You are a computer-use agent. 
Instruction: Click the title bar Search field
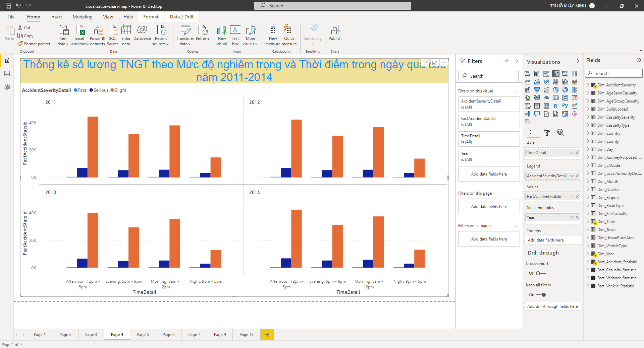(333, 6)
